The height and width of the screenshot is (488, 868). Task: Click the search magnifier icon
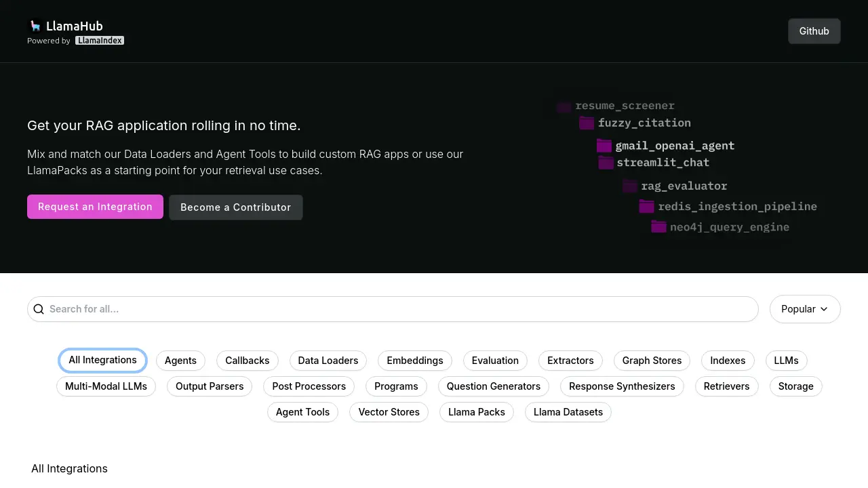pos(39,309)
